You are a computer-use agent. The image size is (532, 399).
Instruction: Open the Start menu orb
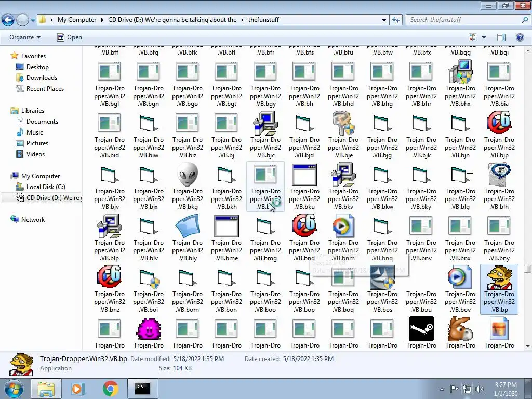click(x=14, y=389)
